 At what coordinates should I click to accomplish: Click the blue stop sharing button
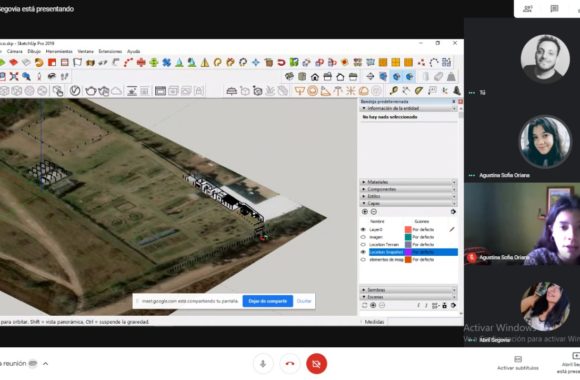click(267, 301)
